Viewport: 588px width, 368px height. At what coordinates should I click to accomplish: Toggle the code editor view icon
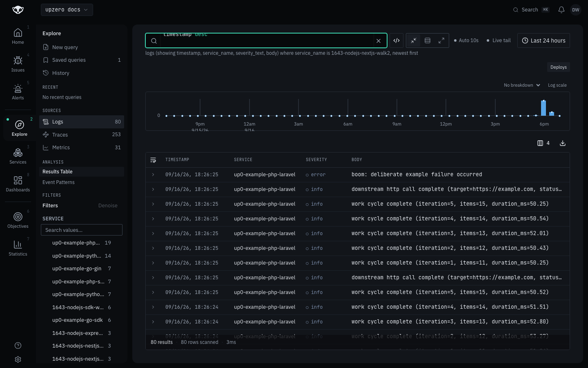tap(396, 40)
